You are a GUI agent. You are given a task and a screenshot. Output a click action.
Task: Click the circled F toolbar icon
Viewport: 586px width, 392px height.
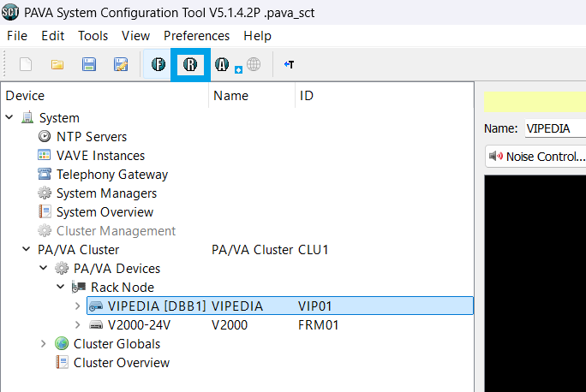(x=158, y=64)
